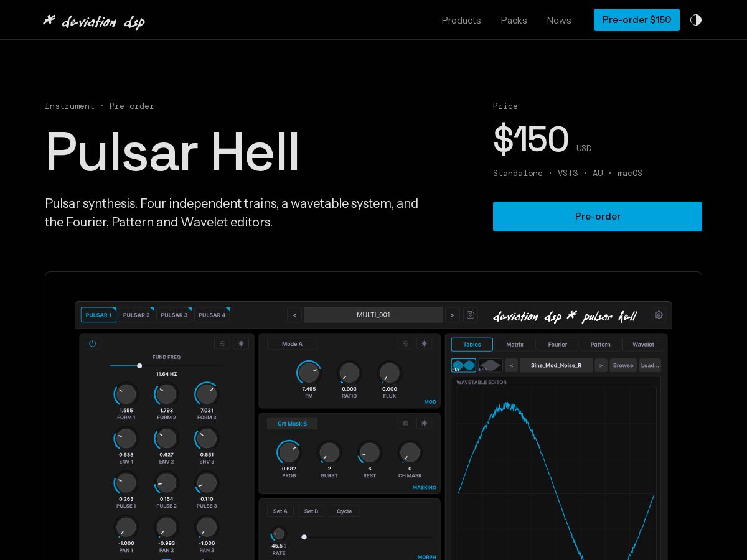Click the FM knob in MOD panel
Image resolution: width=747 pixels, height=560 pixels.
pyautogui.click(x=309, y=373)
